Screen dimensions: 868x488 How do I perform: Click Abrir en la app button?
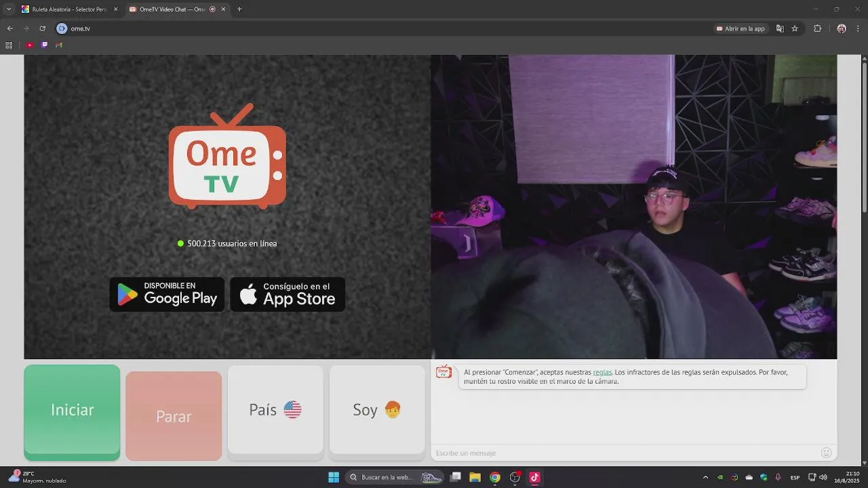coord(741,28)
